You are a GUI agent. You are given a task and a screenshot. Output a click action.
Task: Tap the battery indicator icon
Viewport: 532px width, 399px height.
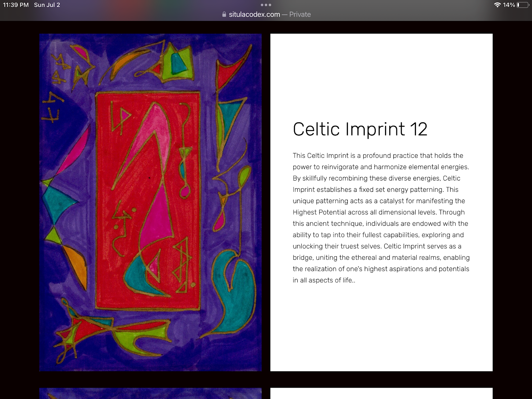[523, 5]
